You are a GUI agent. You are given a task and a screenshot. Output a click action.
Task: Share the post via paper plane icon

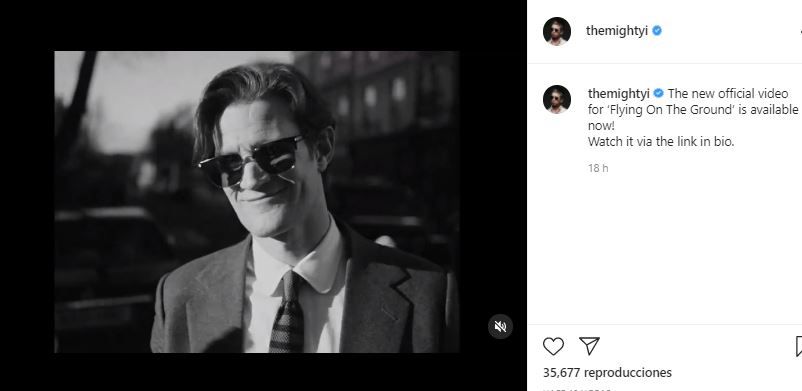click(x=589, y=346)
